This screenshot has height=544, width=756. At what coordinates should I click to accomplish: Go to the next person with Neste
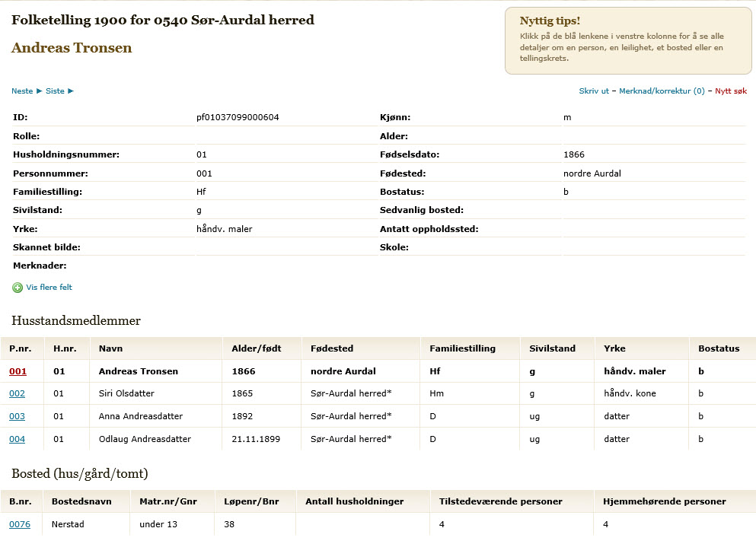click(x=22, y=91)
